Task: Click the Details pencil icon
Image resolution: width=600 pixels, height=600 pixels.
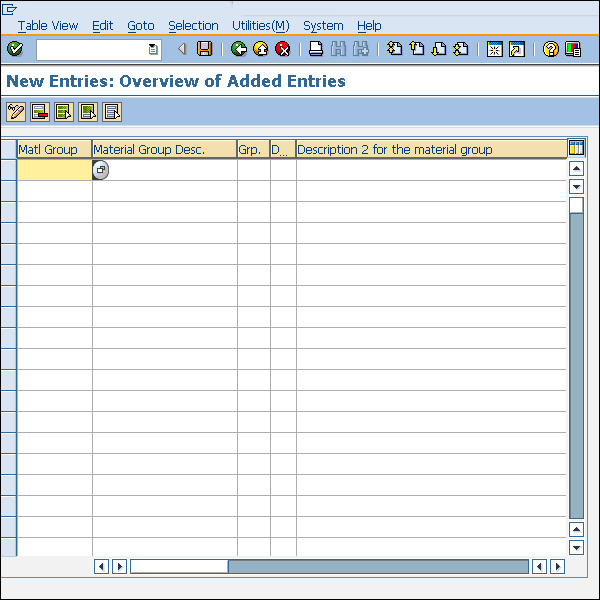Action: pyautogui.click(x=16, y=112)
